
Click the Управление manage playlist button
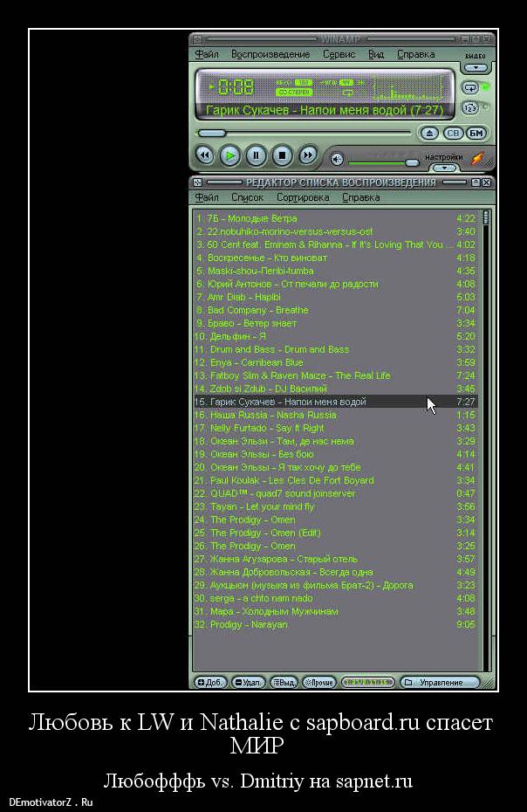pyautogui.click(x=440, y=682)
